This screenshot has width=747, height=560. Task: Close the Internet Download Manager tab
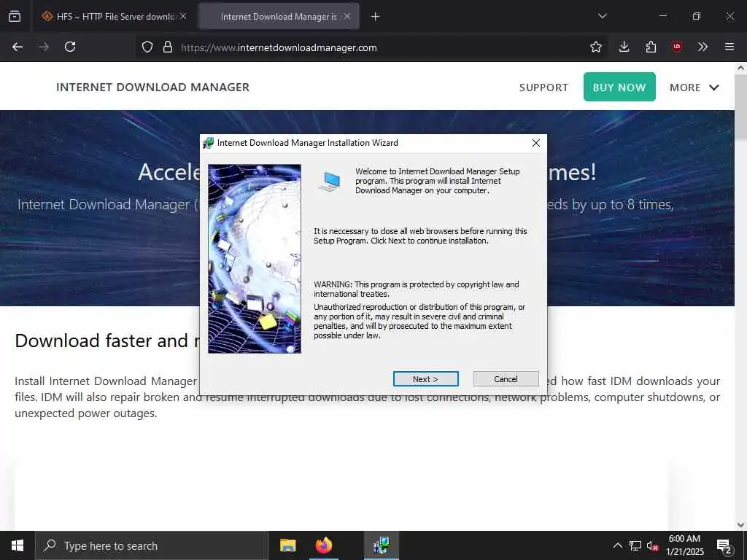click(347, 16)
